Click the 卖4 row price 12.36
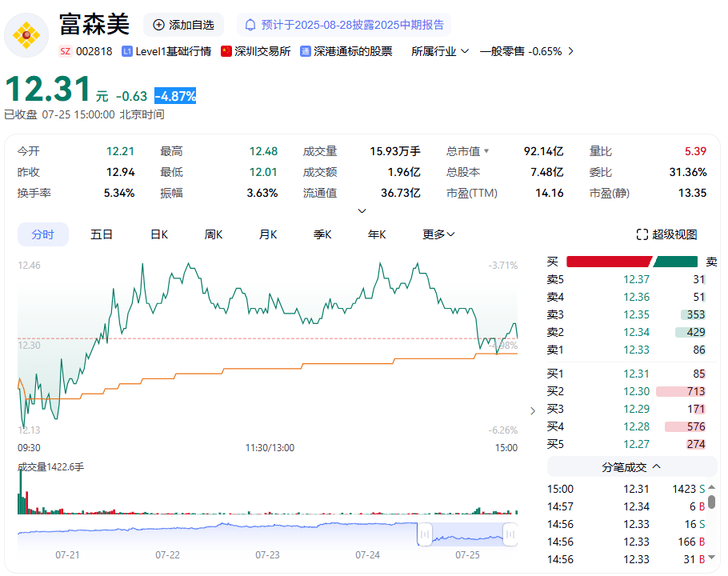Viewport: 728px width, 576px height. pyautogui.click(x=636, y=297)
